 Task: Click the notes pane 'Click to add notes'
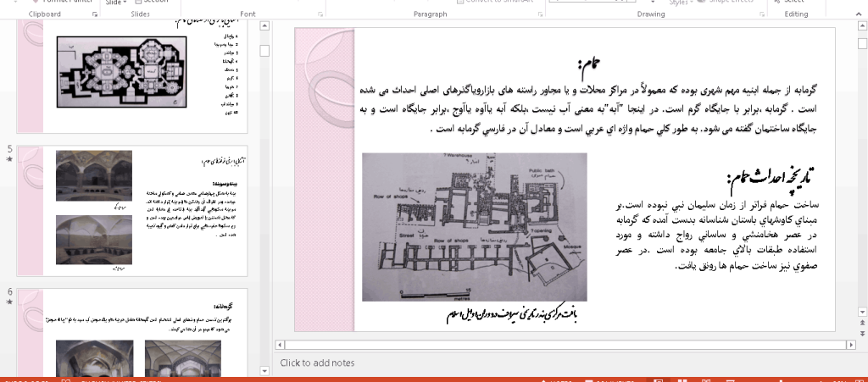[x=317, y=363]
